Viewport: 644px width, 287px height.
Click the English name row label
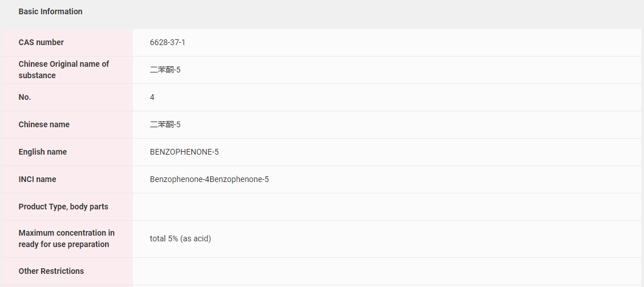pos(42,152)
